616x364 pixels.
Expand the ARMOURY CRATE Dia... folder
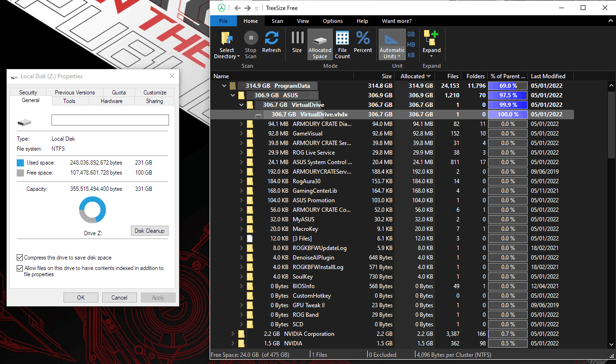click(x=241, y=124)
